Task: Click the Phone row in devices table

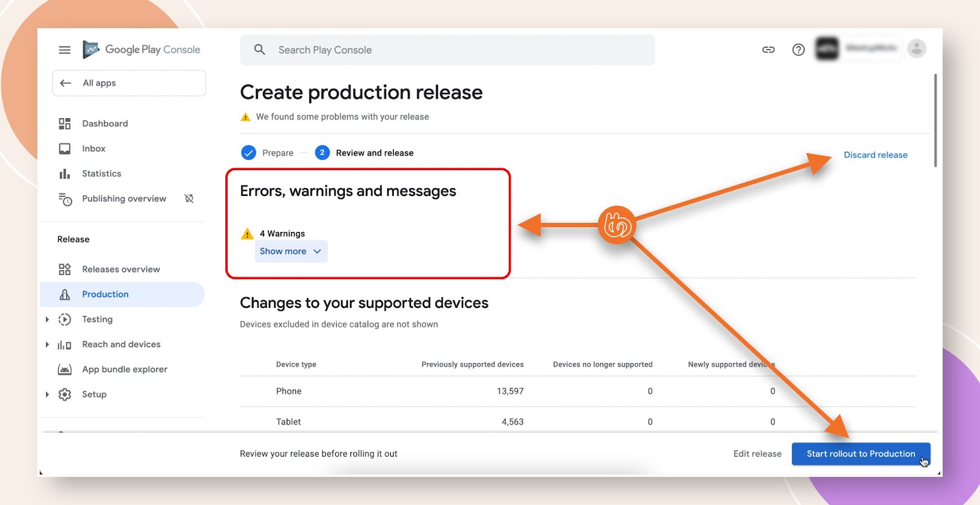Action: (578, 392)
